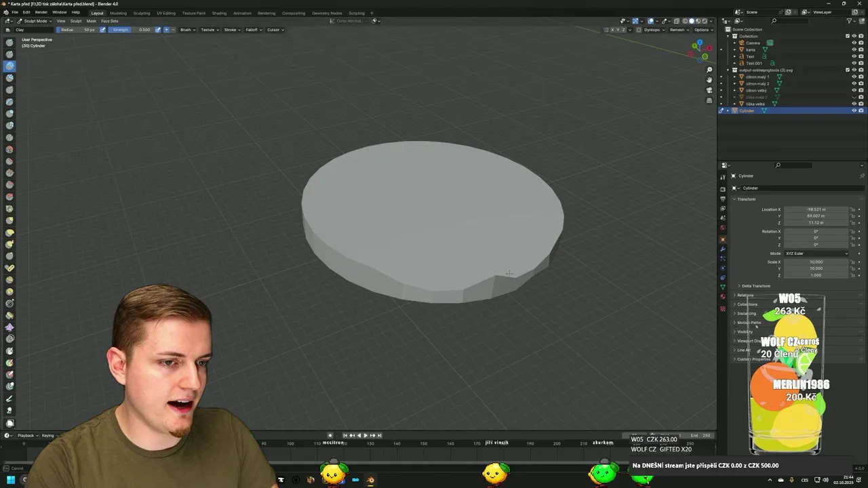Open the Material properties tab
Screen dimensions: 868x488
coord(723,296)
